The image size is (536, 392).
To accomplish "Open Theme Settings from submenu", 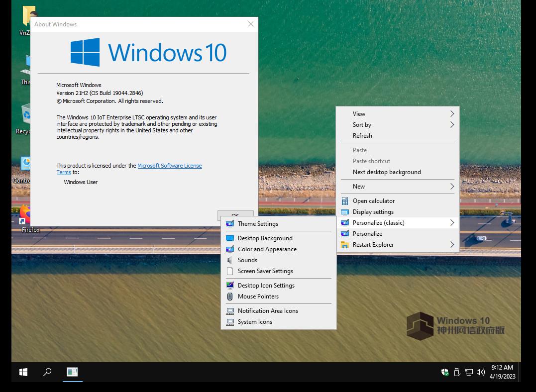I will click(x=279, y=224).
